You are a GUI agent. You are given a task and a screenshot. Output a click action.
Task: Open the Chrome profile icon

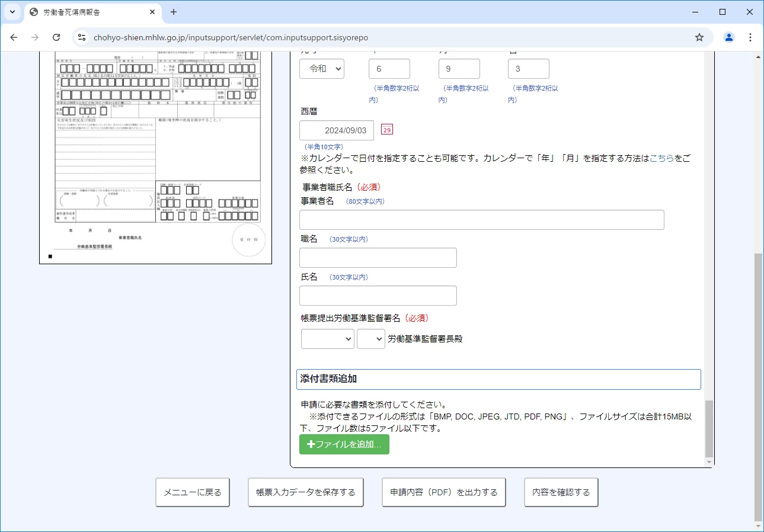tap(729, 37)
